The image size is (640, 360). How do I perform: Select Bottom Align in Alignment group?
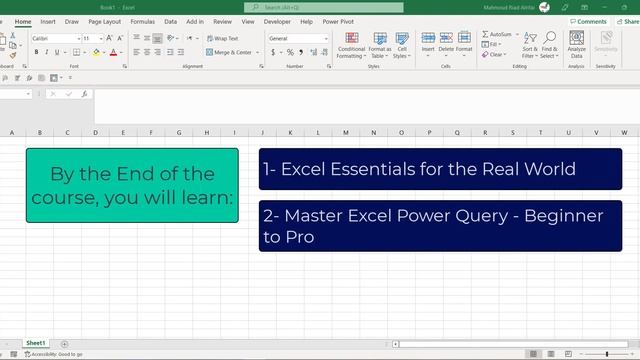(158, 38)
